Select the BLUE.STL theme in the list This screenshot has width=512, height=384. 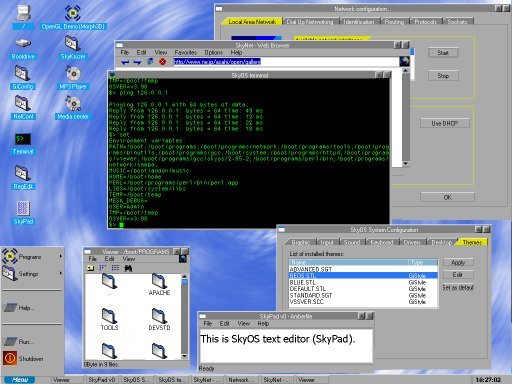[363, 282]
